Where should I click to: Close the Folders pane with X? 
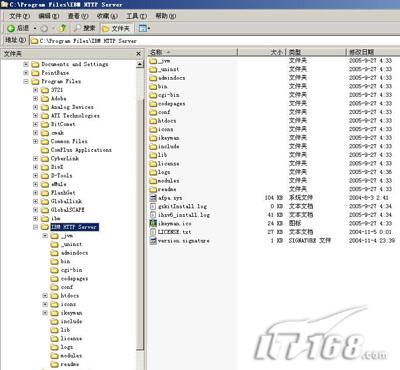(x=139, y=54)
